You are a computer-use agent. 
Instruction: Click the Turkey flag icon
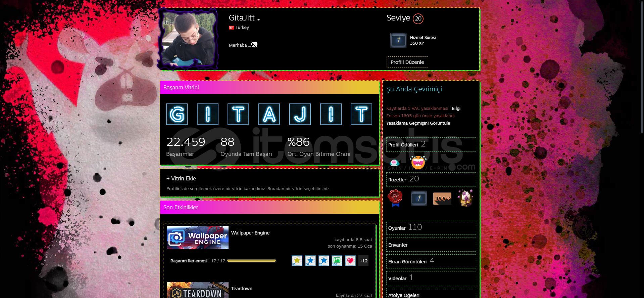231,28
